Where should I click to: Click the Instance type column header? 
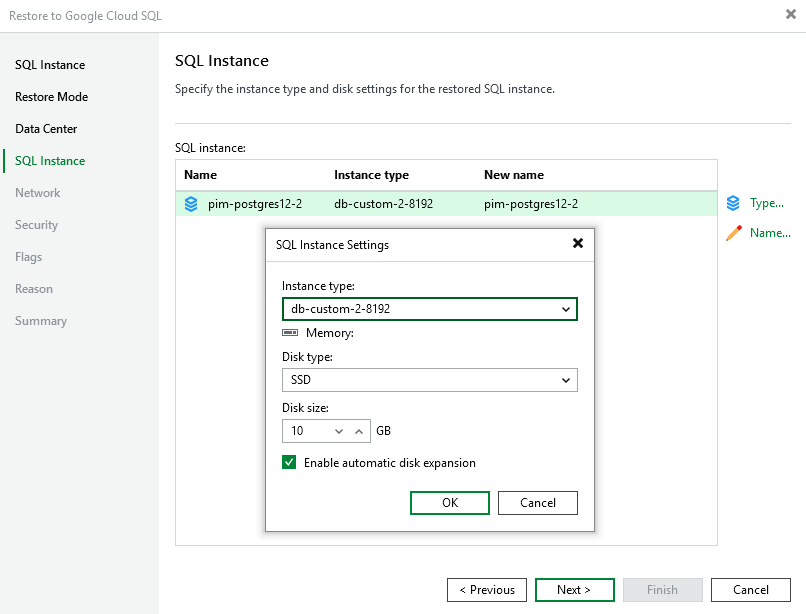coord(372,175)
